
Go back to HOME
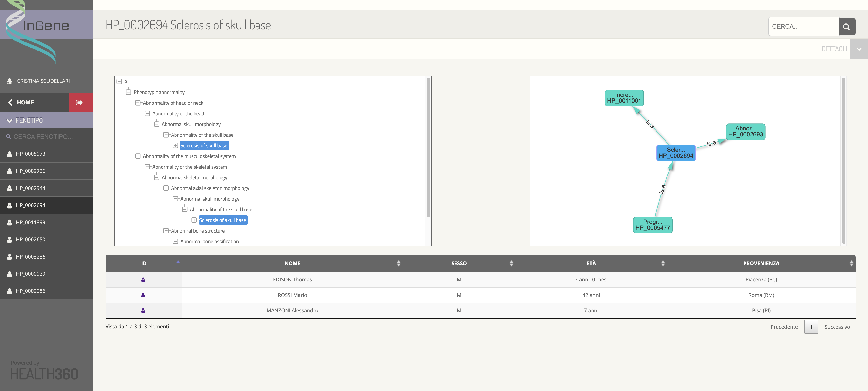coord(25,102)
